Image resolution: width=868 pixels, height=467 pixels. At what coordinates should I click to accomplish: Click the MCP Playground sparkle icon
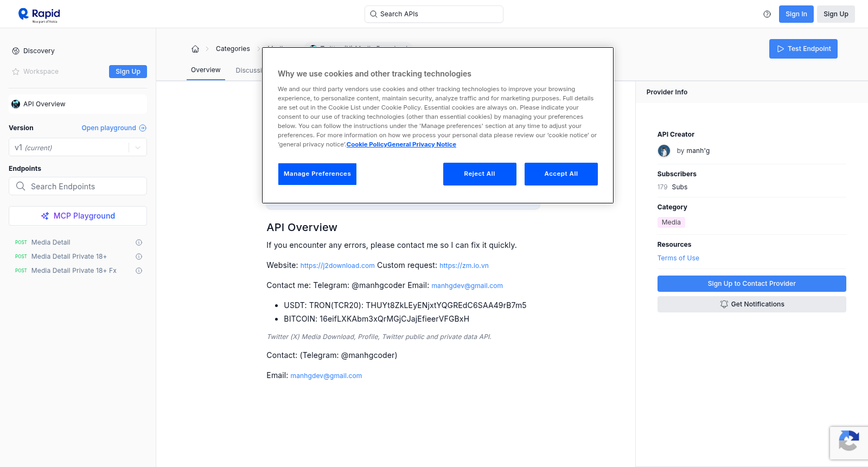(45, 216)
